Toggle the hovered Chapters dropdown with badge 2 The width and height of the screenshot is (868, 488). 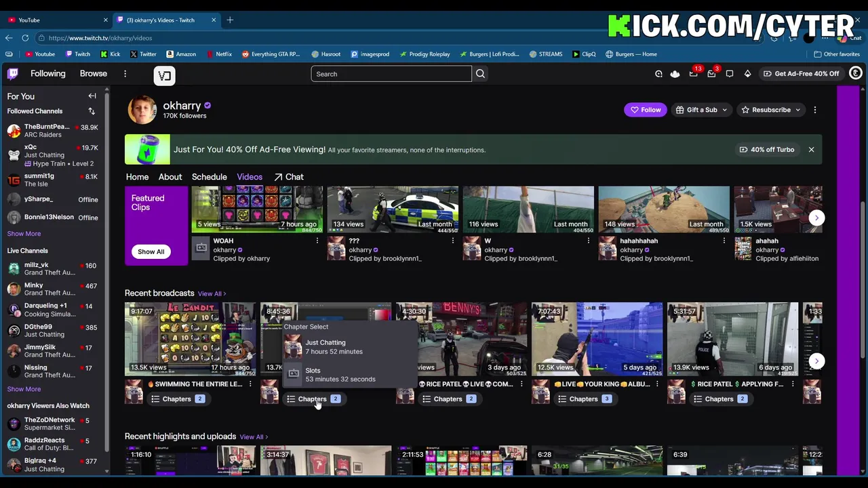(314, 399)
